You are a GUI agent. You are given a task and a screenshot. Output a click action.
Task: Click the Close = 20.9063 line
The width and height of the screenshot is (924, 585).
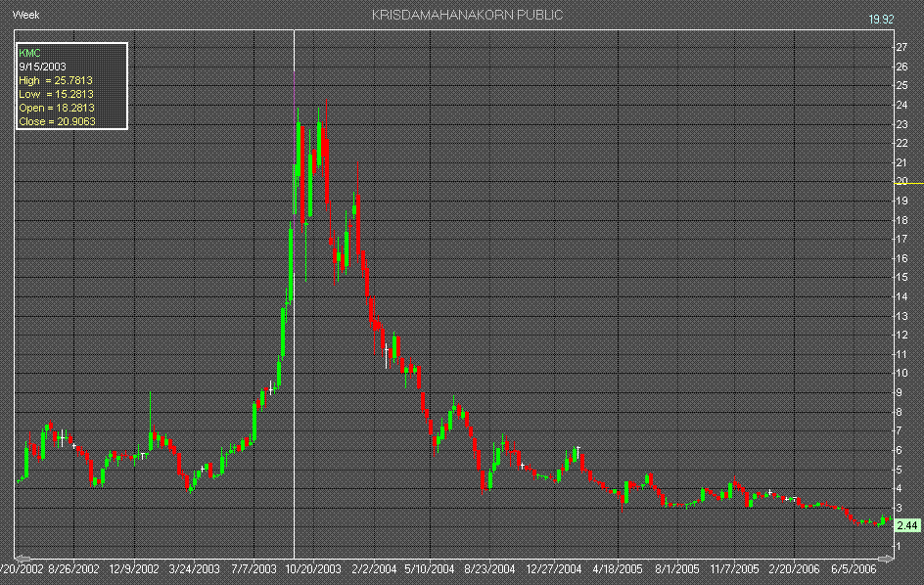coord(57,121)
